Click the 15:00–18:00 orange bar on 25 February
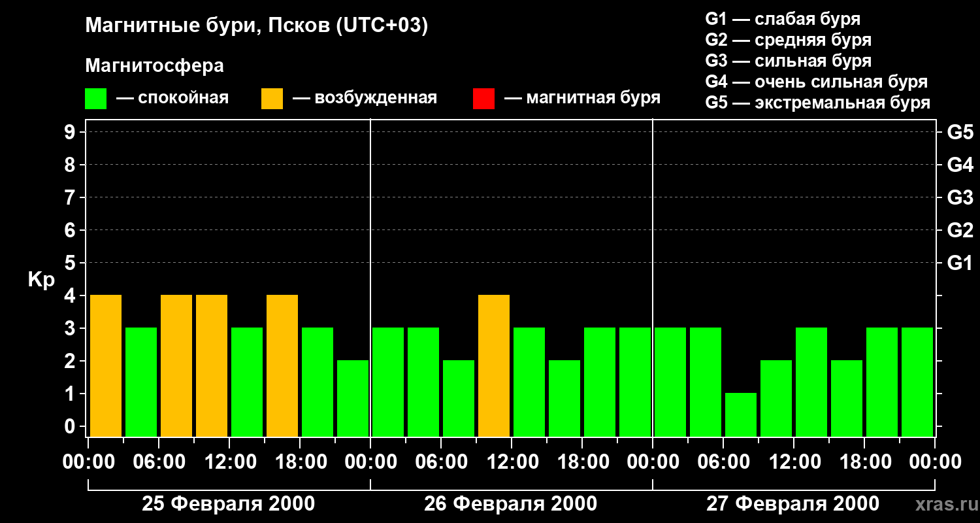Screen dimensions: 980x523 tap(282, 366)
